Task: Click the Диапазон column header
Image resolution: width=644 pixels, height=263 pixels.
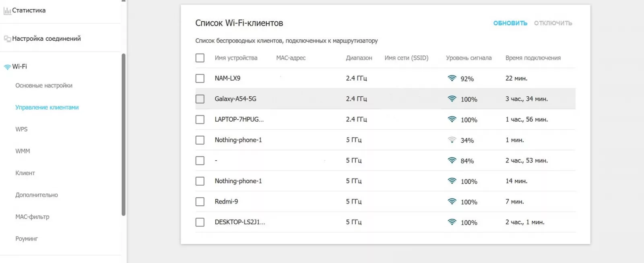Action: 359,58
